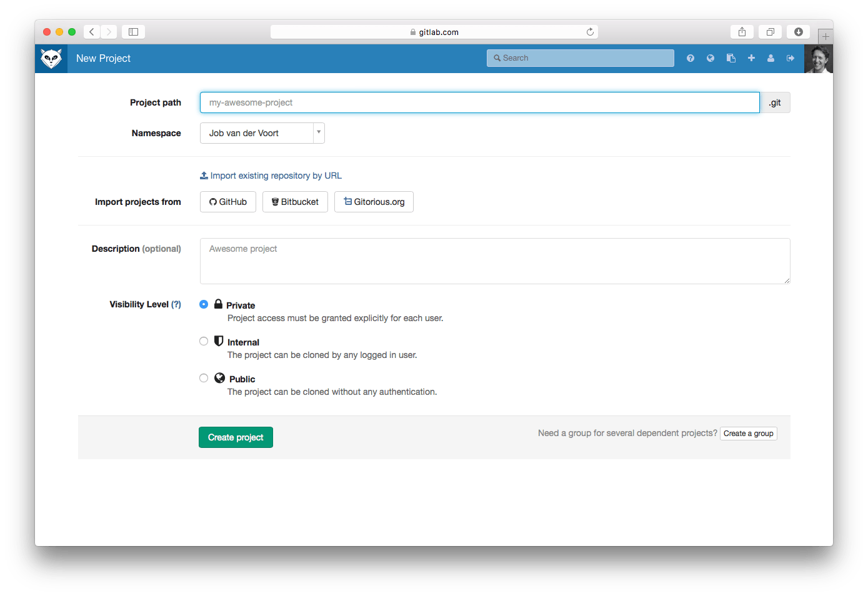The height and width of the screenshot is (596, 868).
Task: Select the Internal visibility radio button
Action: coord(204,341)
